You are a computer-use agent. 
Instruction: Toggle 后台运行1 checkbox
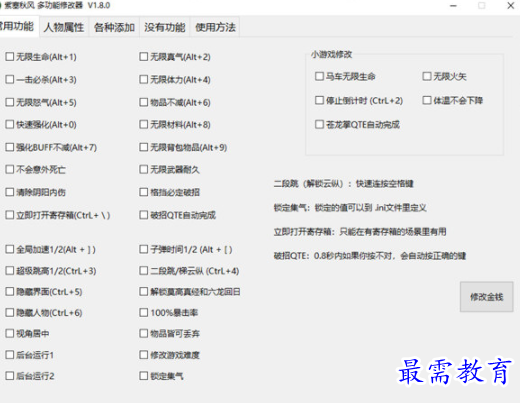(10, 355)
